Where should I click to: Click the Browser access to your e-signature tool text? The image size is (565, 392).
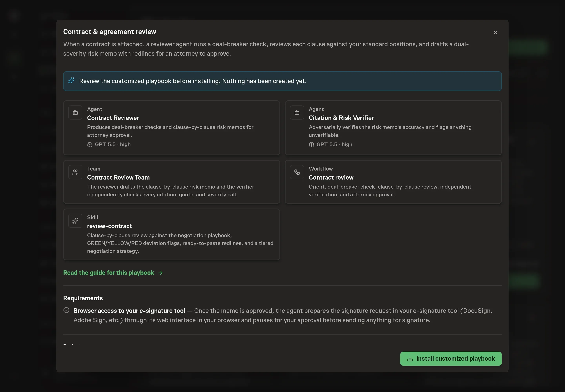[129, 311]
